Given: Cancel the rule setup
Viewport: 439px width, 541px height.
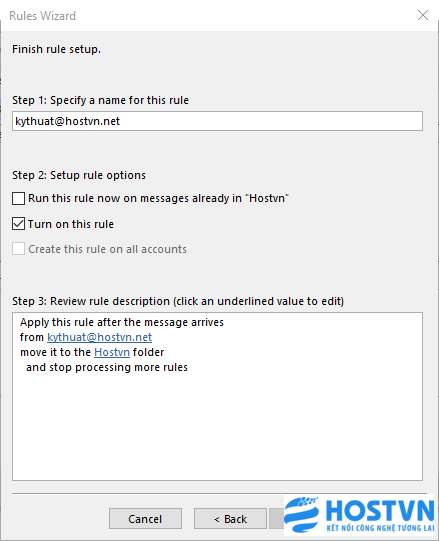Looking at the screenshot, I should (x=145, y=519).
